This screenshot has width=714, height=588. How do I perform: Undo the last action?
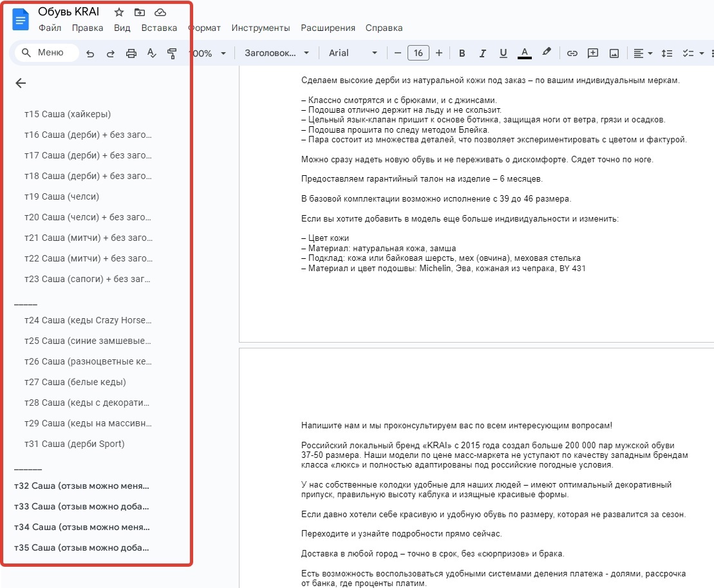point(90,53)
